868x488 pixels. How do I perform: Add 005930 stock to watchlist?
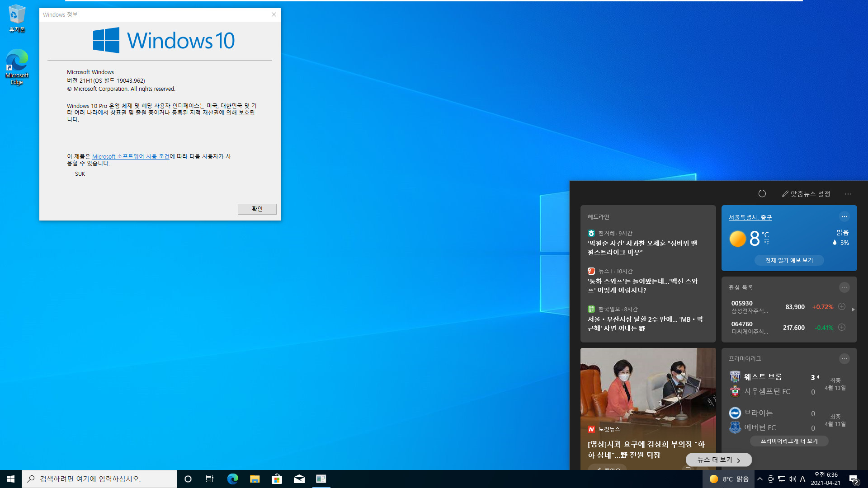(x=842, y=306)
